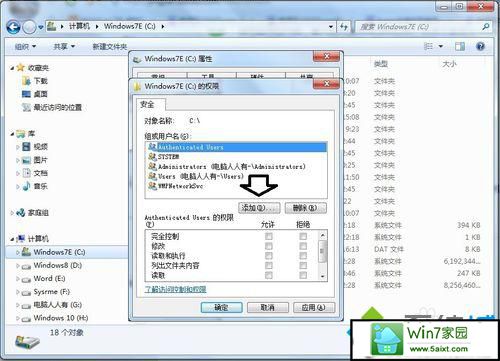Toggle the preview pane icon

click(x=460, y=46)
